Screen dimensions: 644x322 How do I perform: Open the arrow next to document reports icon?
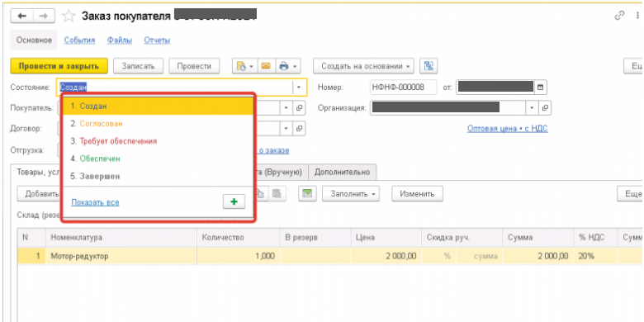tap(251, 66)
